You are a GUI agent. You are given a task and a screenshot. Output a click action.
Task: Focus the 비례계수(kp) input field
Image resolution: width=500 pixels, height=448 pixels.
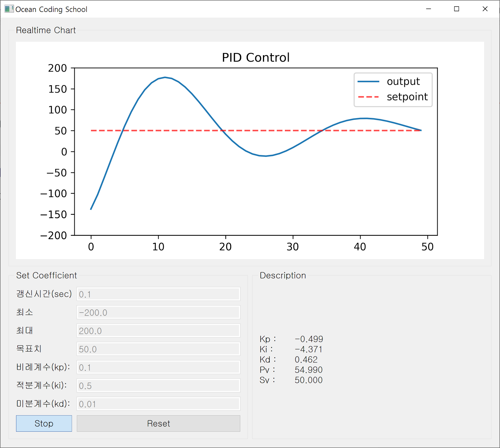click(x=158, y=367)
